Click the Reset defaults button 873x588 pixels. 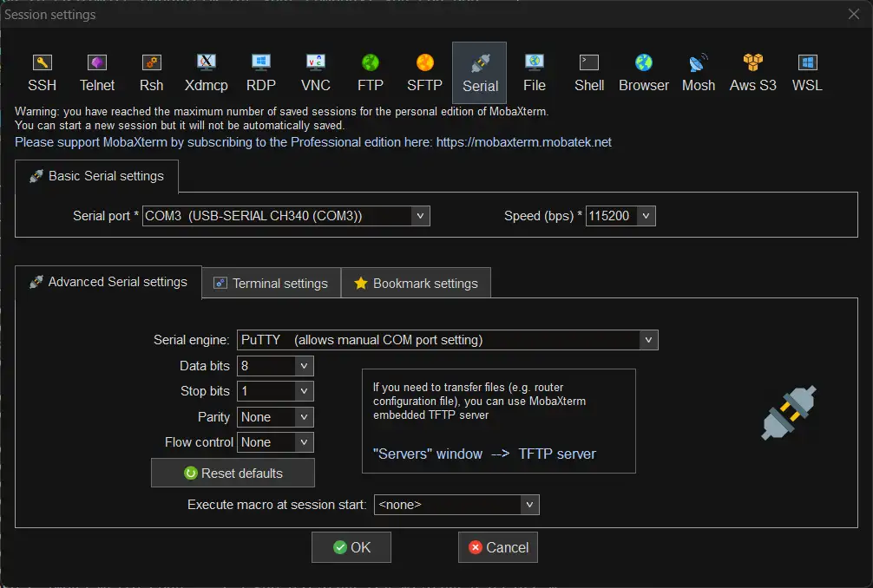pyautogui.click(x=233, y=474)
